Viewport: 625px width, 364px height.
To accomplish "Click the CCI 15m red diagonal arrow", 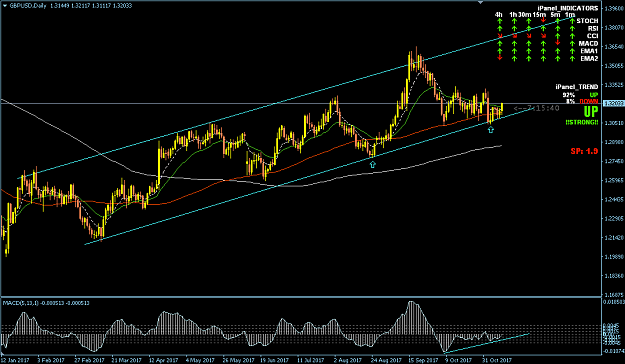I will tap(543, 36).
